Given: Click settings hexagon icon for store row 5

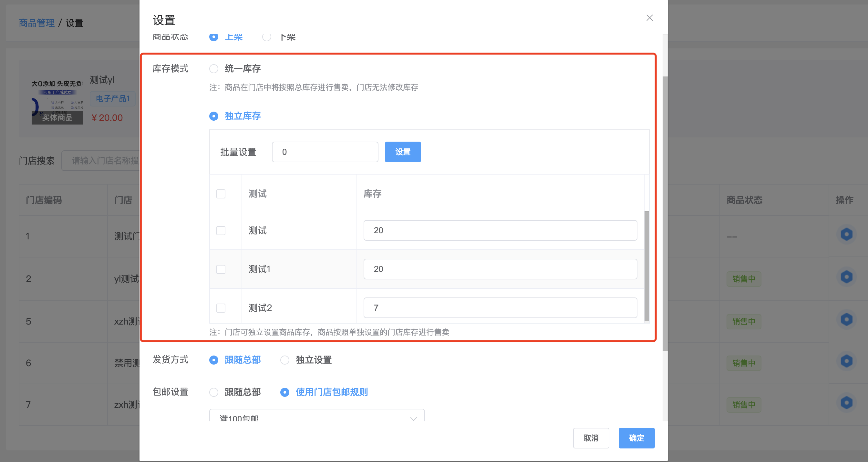Looking at the screenshot, I should pyautogui.click(x=846, y=320).
